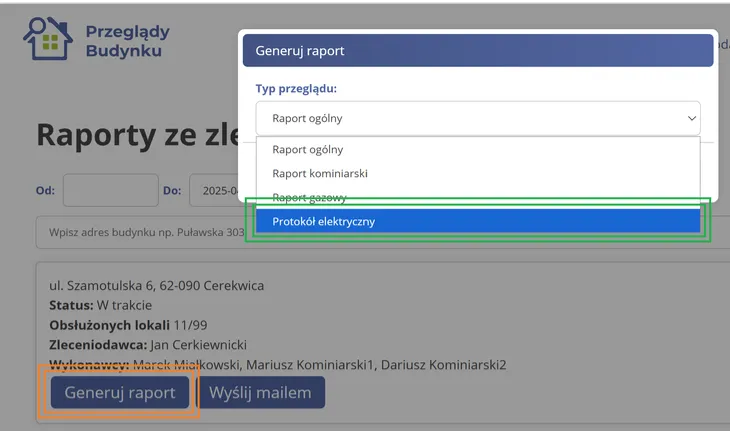Click the Przeglądy Budynku logo text
Image resolution: width=730 pixels, height=431 pixels.
tap(128, 41)
